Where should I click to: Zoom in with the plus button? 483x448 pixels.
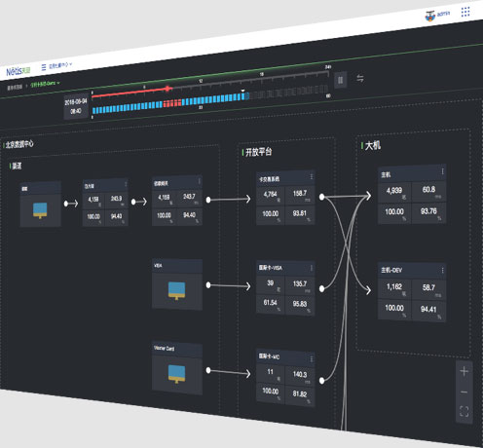464,371
